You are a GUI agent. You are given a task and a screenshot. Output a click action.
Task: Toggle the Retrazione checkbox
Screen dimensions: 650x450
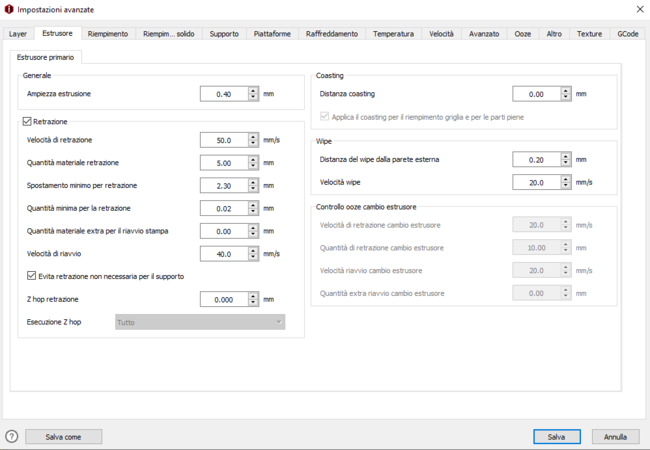27,121
